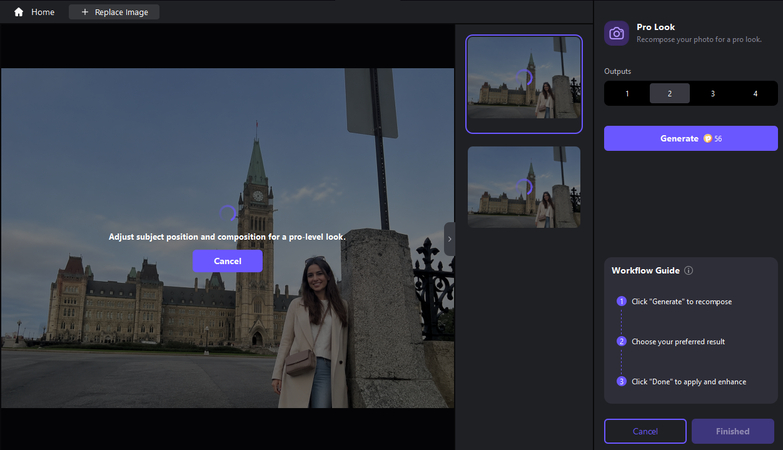Click 'Recompose your photo for a pro look.' text
The height and width of the screenshot is (450, 783).
(699, 39)
